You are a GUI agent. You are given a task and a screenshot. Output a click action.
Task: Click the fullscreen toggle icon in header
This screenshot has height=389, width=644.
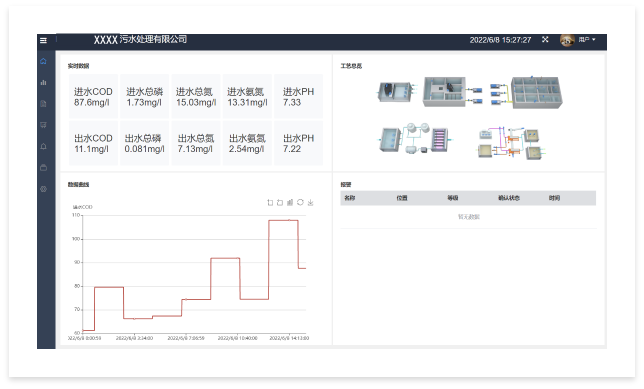click(x=545, y=39)
